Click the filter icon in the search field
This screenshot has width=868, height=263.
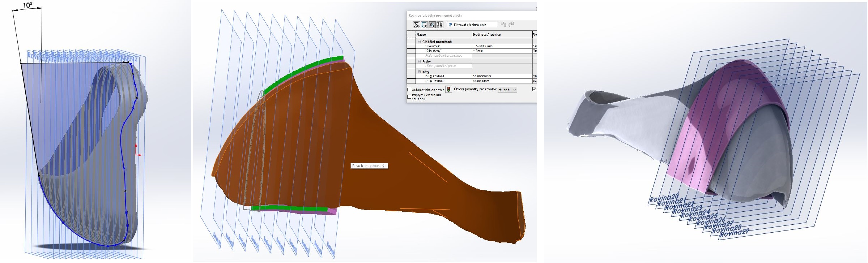450,25
